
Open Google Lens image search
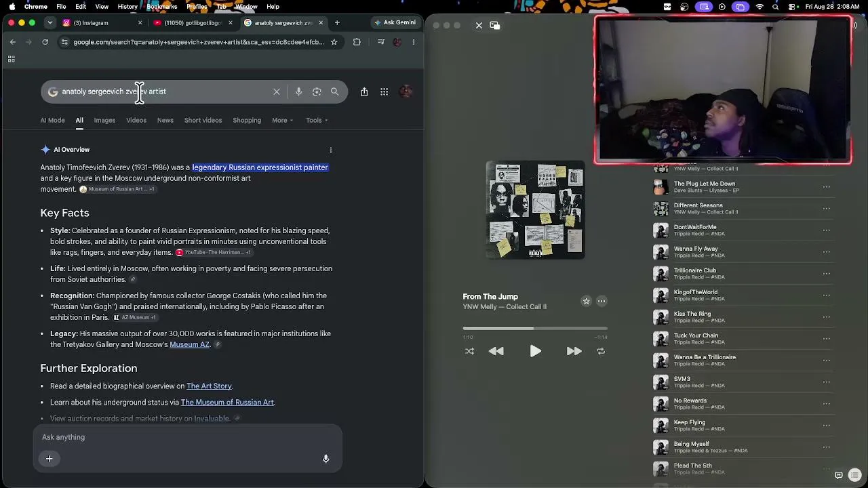[317, 91]
